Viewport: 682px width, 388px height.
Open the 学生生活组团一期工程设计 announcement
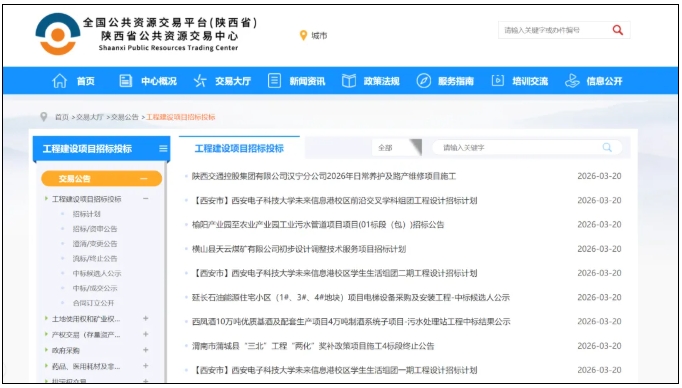[x=334, y=370]
